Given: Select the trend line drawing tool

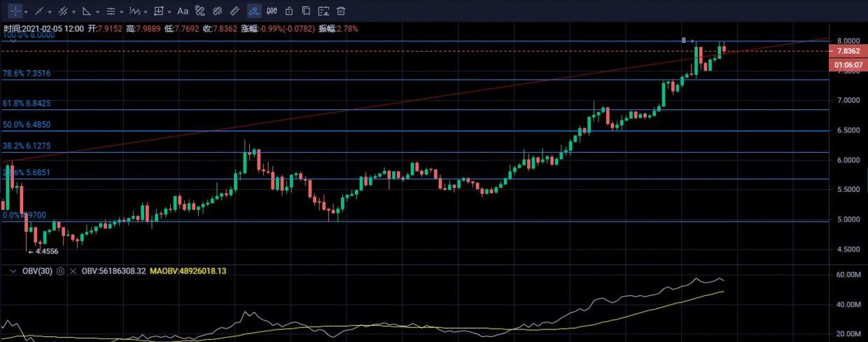Looking at the screenshot, I should click(x=38, y=11).
